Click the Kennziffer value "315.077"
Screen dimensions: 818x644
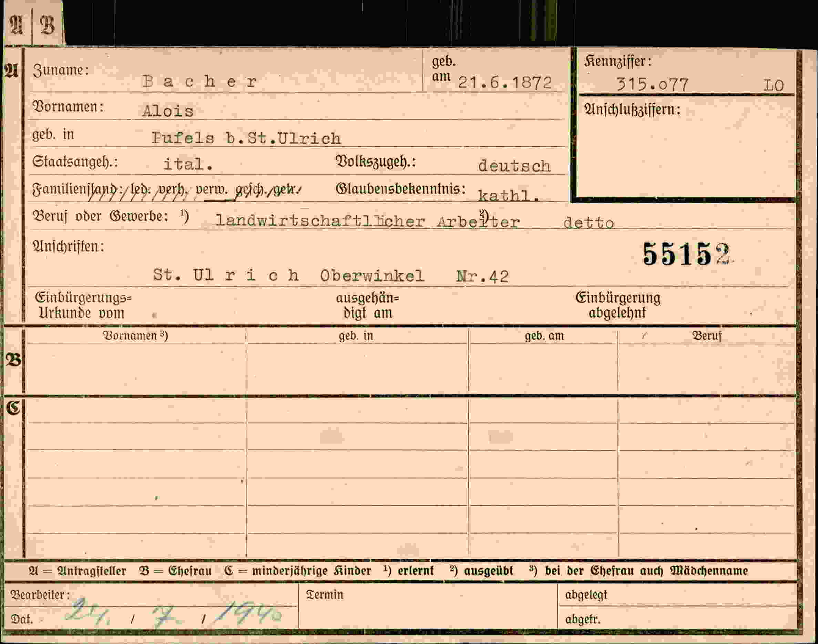(x=653, y=84)
